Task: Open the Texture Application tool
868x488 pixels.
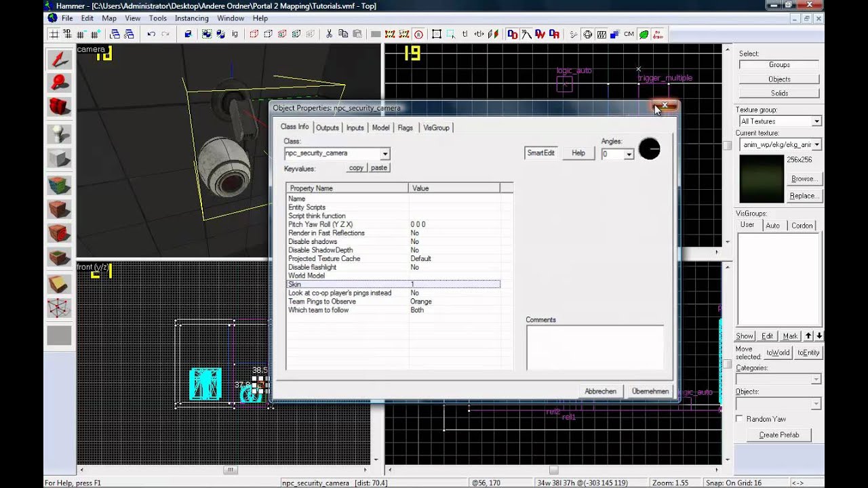Action: pyautogui.click(x=59, y=184)
